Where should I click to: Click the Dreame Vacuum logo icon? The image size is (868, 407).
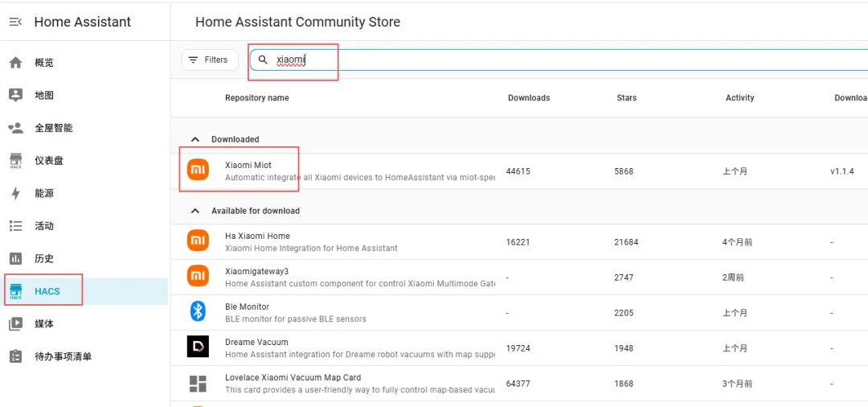pos(198,347)
